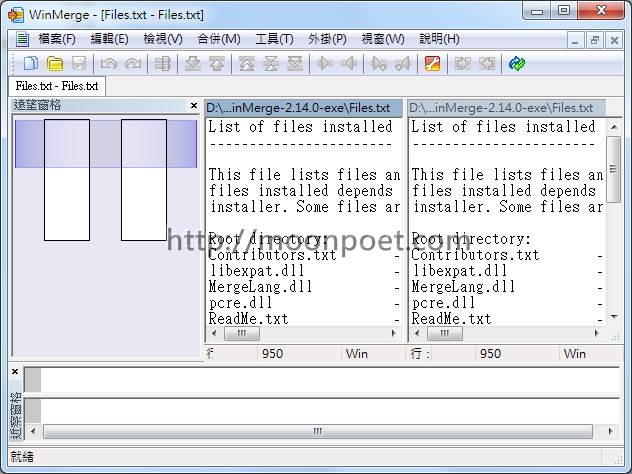
Task: Click the Copy to Left arrow icon
Action: [x=349, y=64]
